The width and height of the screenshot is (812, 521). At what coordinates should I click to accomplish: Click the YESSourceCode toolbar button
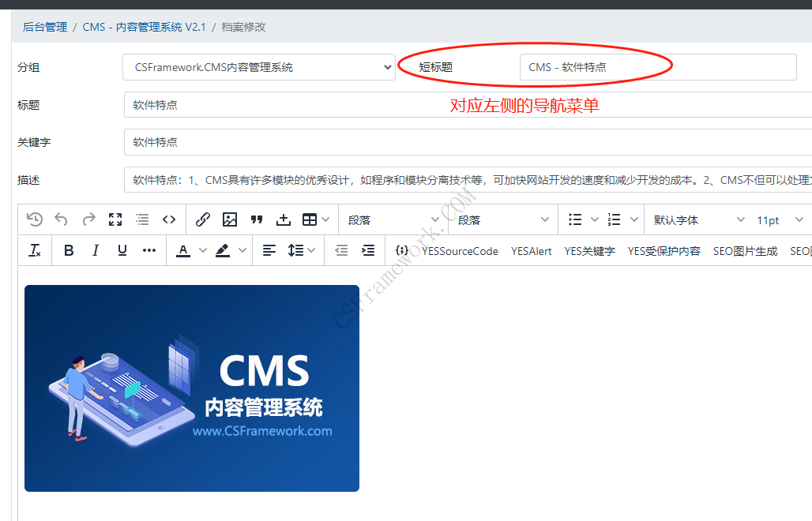460,251
